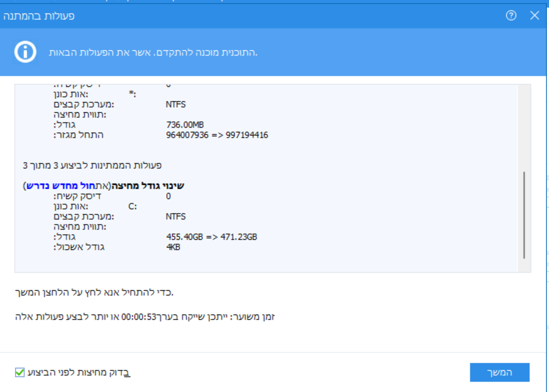Click sector start value 964007936 => 997194416
549x392 pixels.
pyautogui.click(x=217, y=135)
